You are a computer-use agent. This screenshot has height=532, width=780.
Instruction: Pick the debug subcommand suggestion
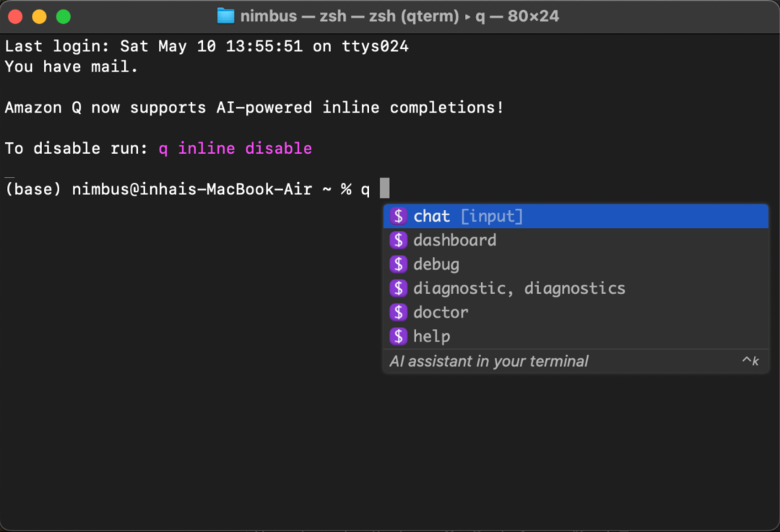point(576,264)
